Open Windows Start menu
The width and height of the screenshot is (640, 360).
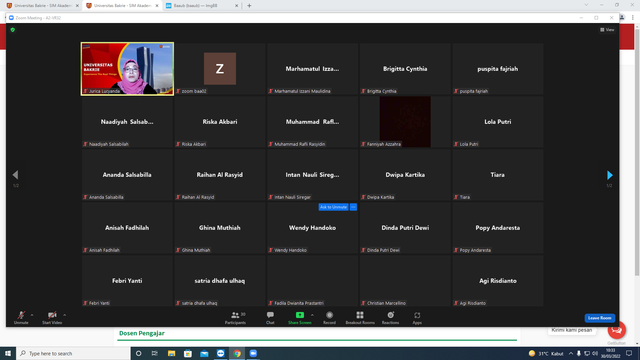pos(8,353)
